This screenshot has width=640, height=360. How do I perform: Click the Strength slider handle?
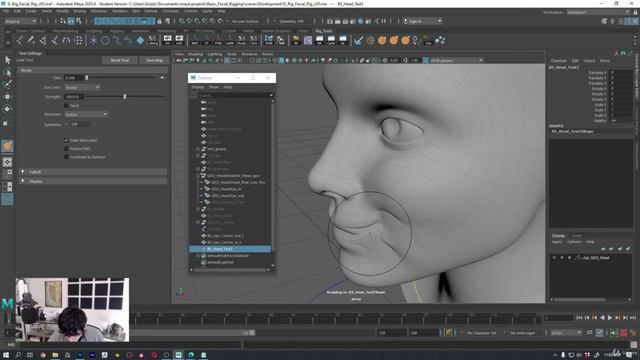(125, 97)
